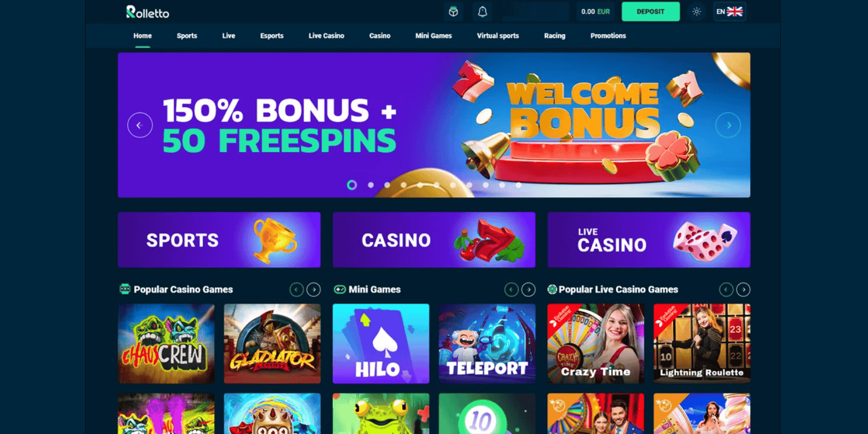Viewport: 868px width, 434px height.
Task: Go to previous Mini Games page
Action: [x=512, y=289]
